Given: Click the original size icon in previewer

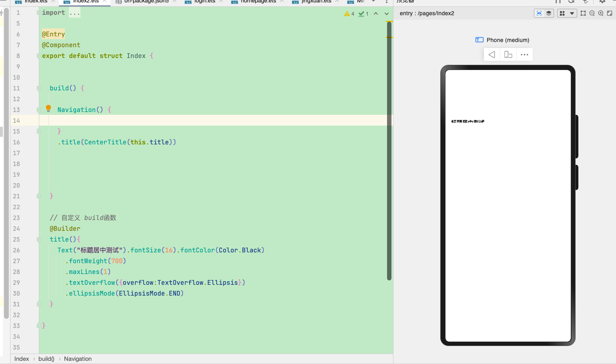Looking at the screenshot, I should [610, 13].
